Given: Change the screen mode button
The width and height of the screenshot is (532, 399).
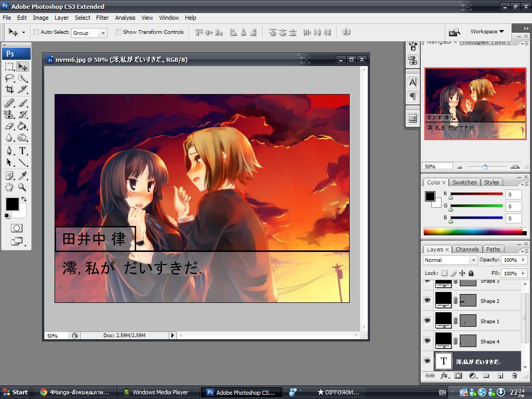Looking at the screenshot, I should click(x=17, y=241).
